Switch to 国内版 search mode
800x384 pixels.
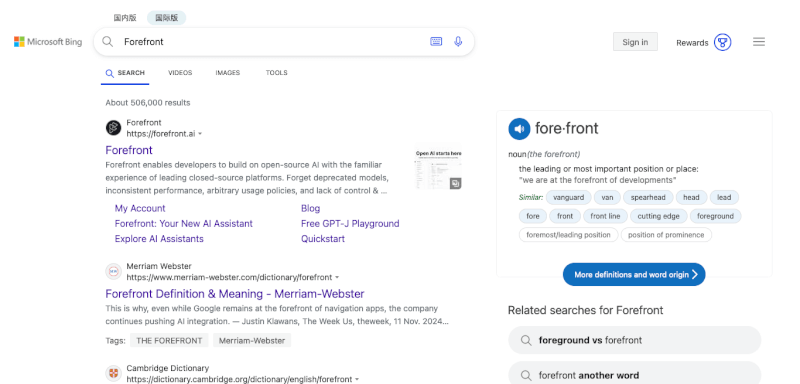[125, 18]
